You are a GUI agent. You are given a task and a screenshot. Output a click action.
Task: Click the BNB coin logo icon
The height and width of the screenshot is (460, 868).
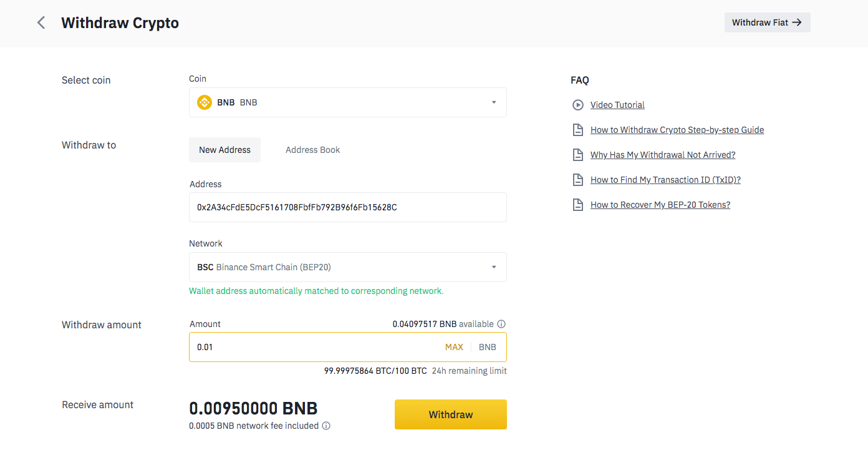[205, 102]
